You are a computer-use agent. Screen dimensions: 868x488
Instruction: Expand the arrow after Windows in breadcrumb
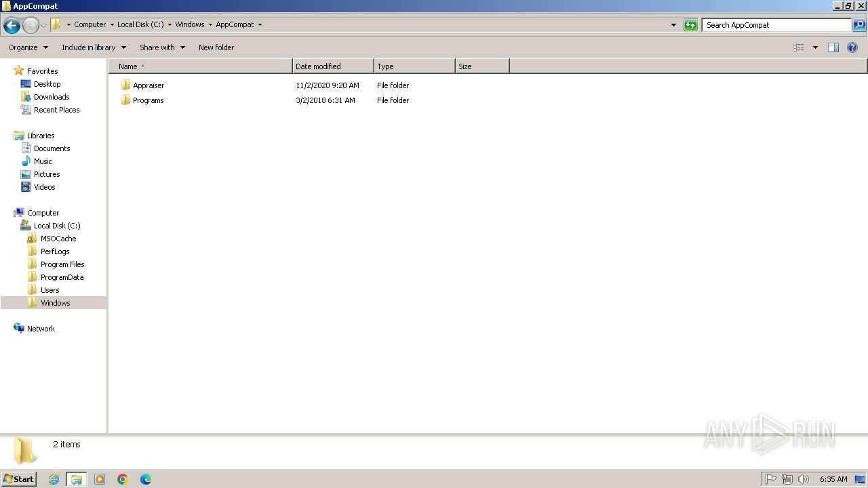click(x=210, y=24)
